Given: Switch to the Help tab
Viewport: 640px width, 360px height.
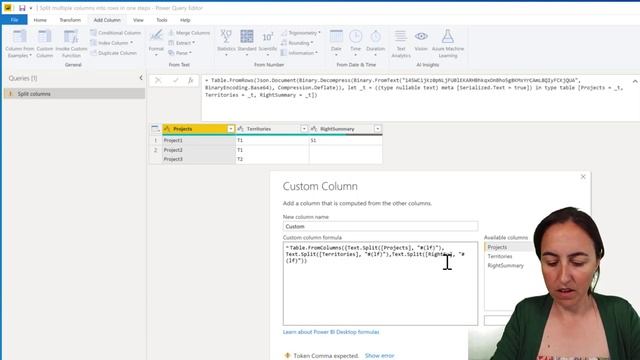Looking at the screenshot, I should click(x=185, y=20).
